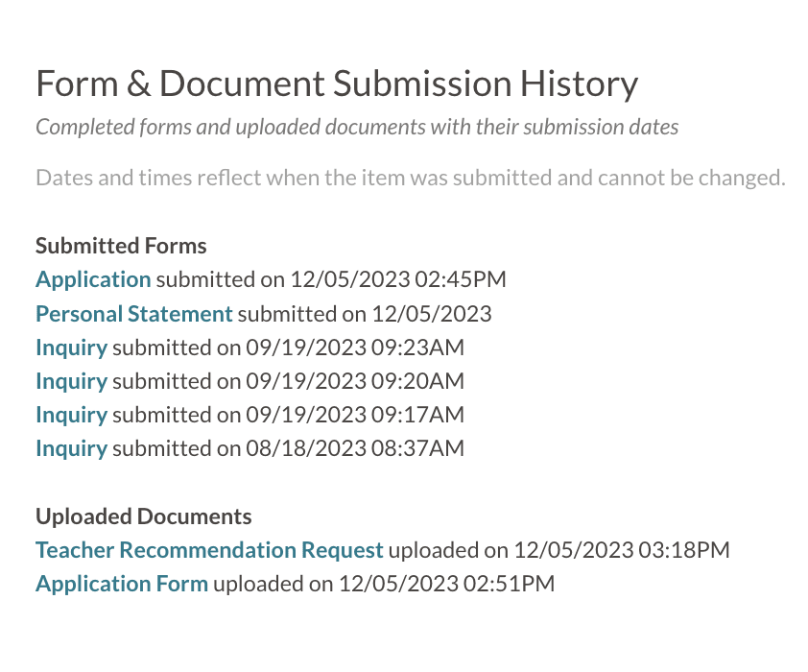Screen dimensions: 808x672
Task: Open the Personal Statement link
Action: tap(133, 314)
